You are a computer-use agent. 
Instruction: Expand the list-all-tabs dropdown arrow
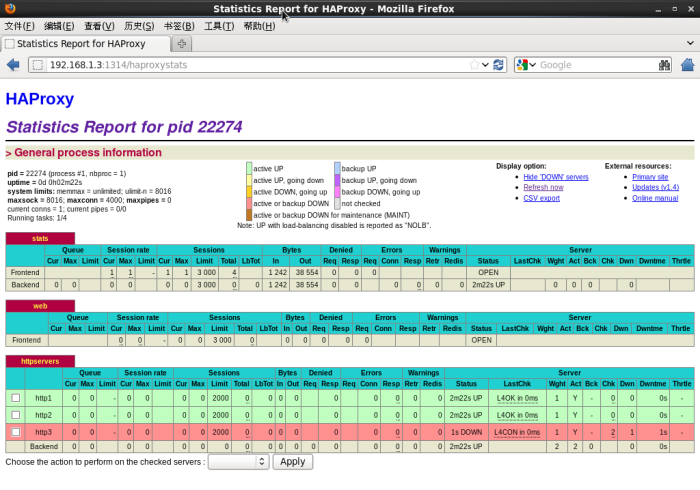pos(691,44)
